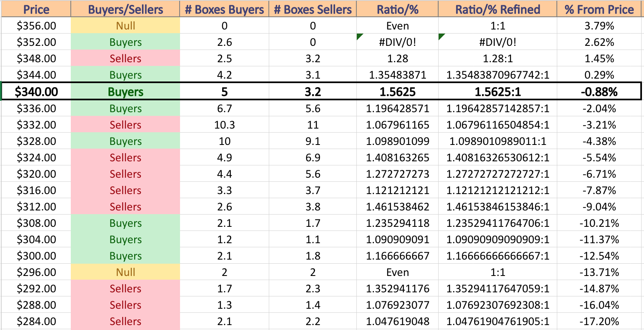The width and height of the screenshot is (644, 330).
Task: Select the $304.00 price cell
Action: click(36, 240)
